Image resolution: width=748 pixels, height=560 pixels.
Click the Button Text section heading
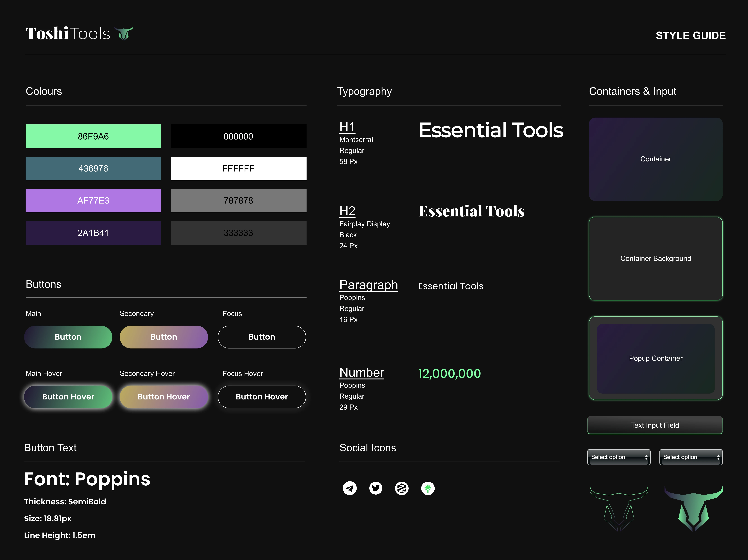pos(50,448)
